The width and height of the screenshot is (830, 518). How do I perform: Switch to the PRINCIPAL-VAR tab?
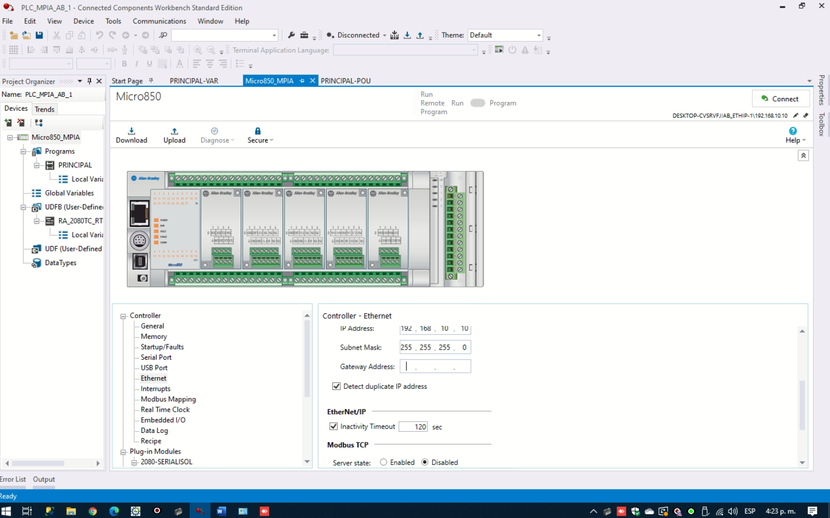click(x=194, y=80)
